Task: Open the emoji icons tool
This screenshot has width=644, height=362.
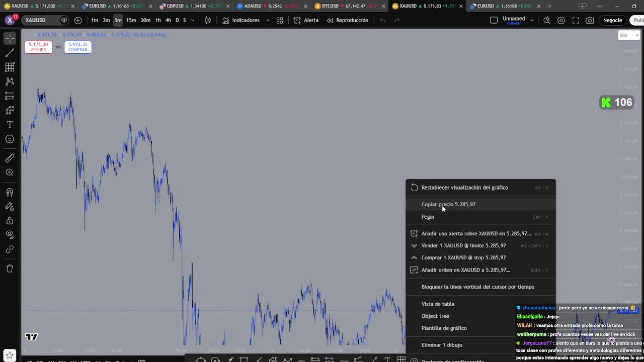Action: point(10,139)
